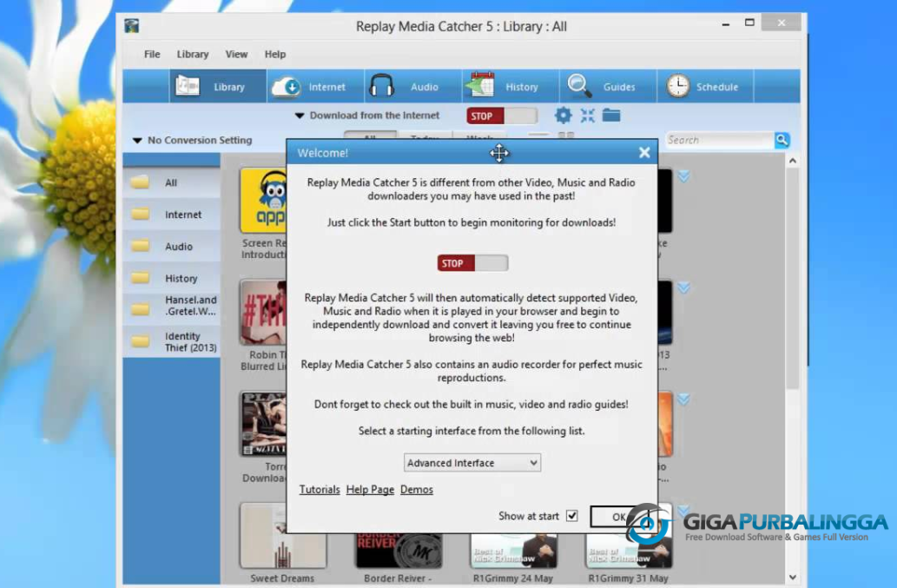Viewport: 897px width, 588px height.
Task: Click library scrollbar down arrow
Action: [x=792, y=577]
